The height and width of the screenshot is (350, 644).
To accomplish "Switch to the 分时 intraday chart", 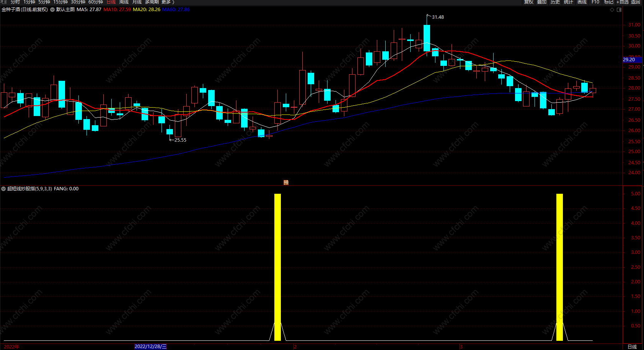I will click(x=15, y=2).
